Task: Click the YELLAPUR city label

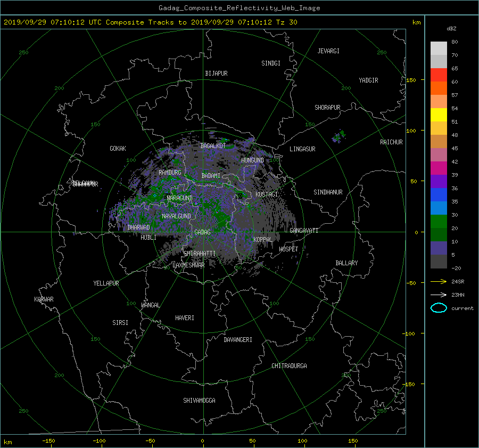Action: [x=106, y=283]
